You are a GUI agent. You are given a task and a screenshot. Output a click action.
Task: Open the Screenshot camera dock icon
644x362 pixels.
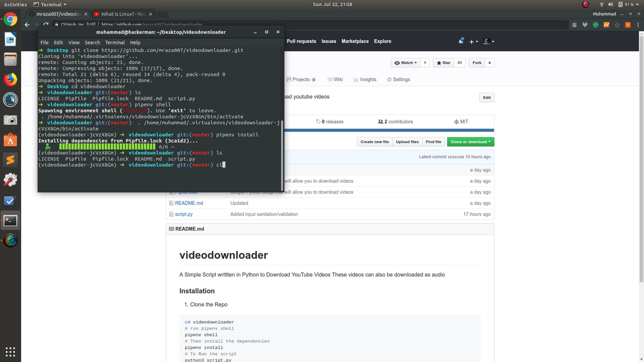(10, 120)
